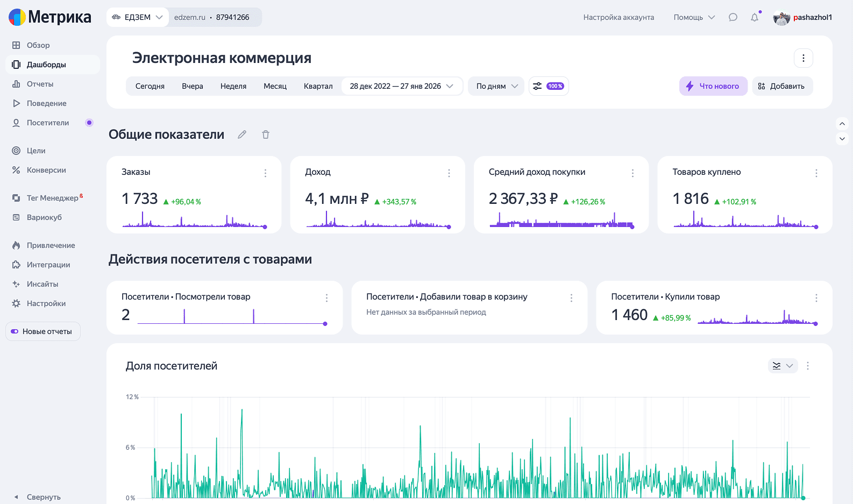Open the notifications bell
The height and width of the screenshot is (504, 853).
[x=755, y=17]
